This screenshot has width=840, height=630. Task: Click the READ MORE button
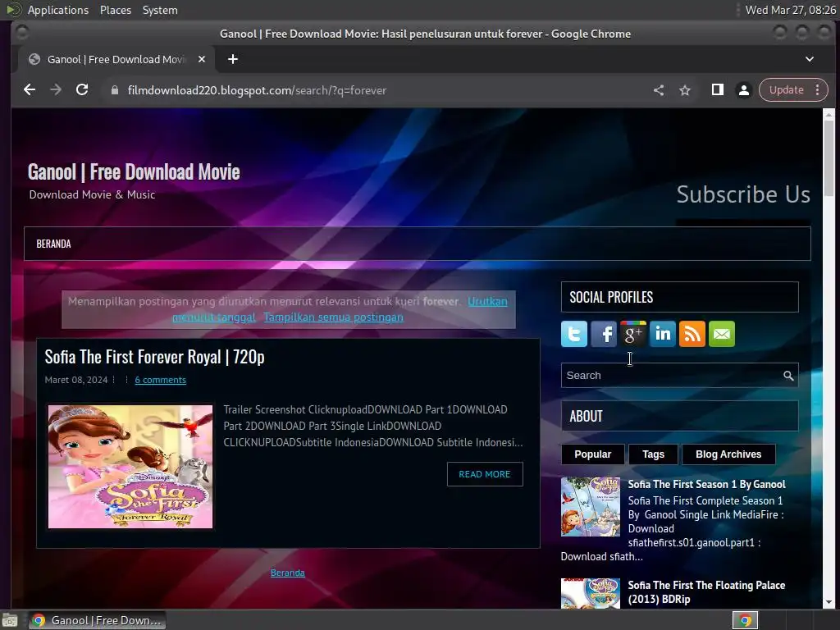click(484, 474)
